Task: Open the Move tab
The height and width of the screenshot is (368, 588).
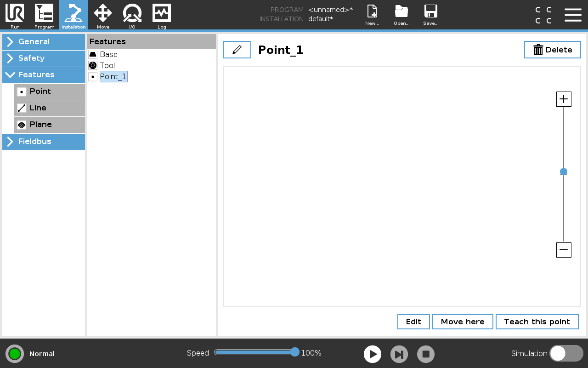Action: click(x=103, y=15)
